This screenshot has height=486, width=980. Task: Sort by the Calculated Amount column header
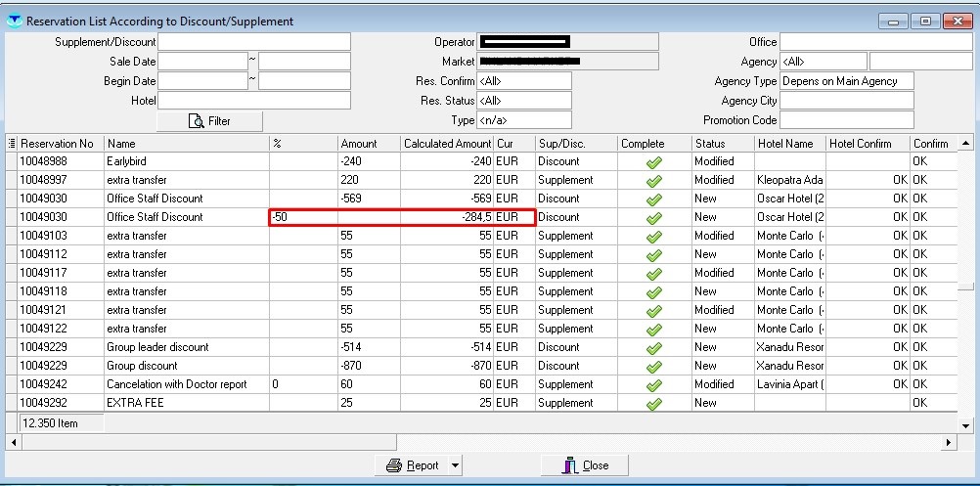click(x=446, y=144)
